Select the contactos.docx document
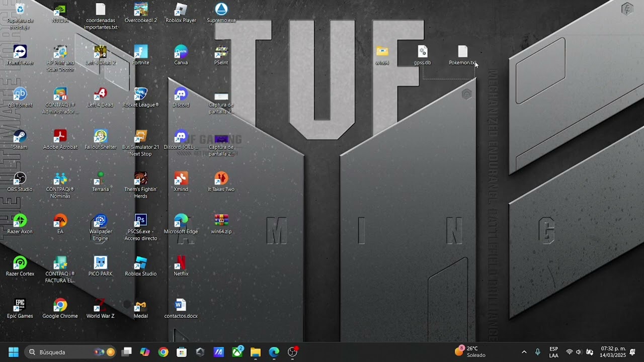Image resolution: width=644 pixels, height=362 pixels. tap(181, 309)
